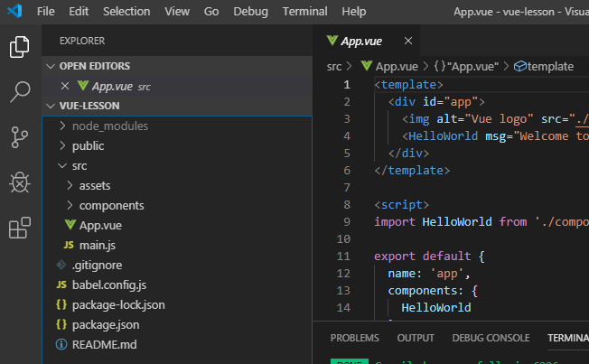The height and width of the screenshot is (364, 589).
Task: Click info icon next to README.md
Action: 61,344
